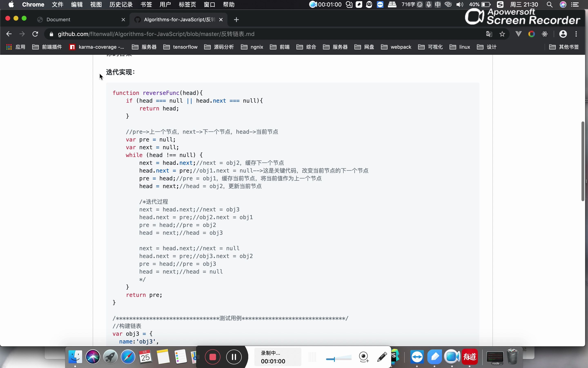
Task: Open the Chrome application menu
Action: click(33, 5)
